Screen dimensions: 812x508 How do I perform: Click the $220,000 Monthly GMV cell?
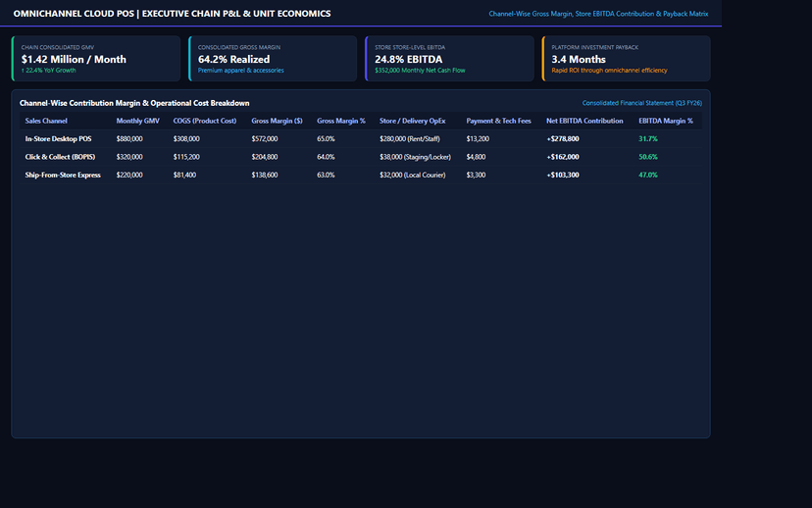[129, 175]
